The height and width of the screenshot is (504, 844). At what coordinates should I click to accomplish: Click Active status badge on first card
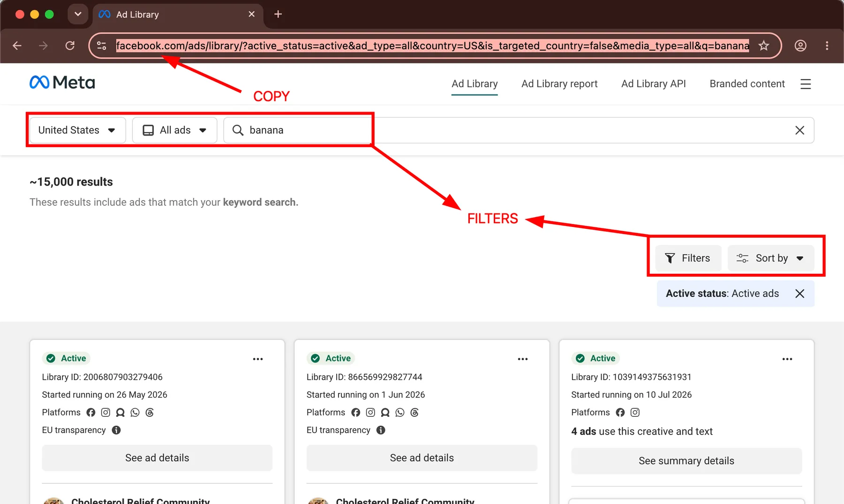point(66,358)
